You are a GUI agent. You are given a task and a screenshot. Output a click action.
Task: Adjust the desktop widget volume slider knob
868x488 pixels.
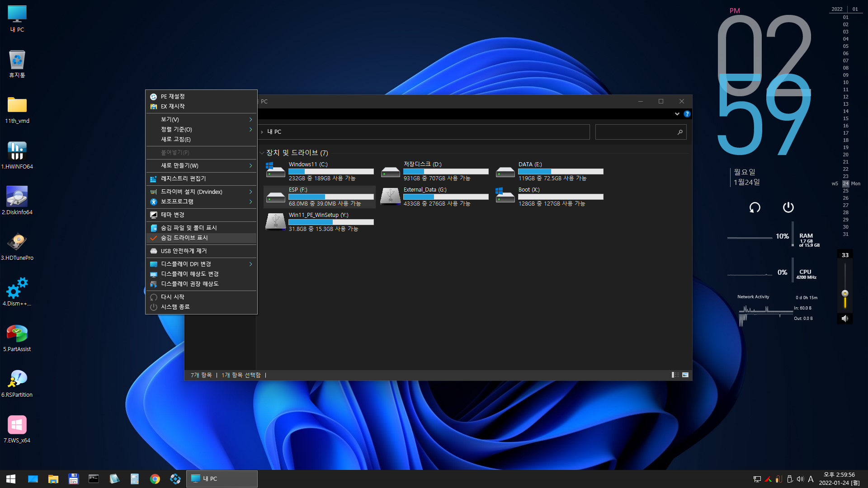pyautogui.click(x=845, y=293)
